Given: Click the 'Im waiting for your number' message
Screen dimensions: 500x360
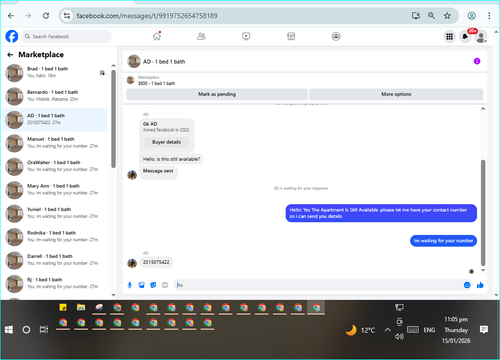Looking at the screenshot, I should [x=443, y=241].
